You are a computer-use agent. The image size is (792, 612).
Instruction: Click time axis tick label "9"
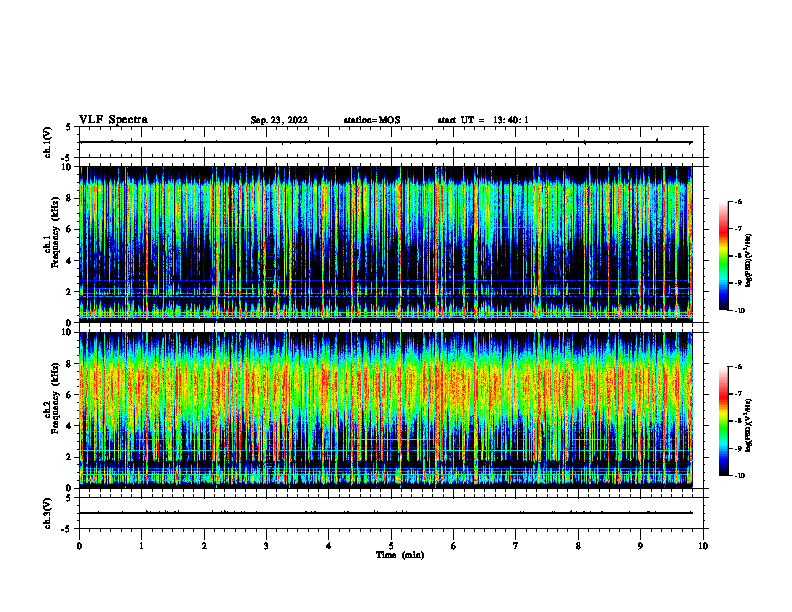[640, 546]
